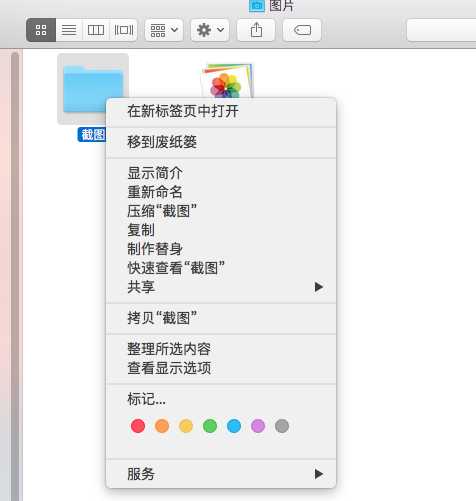
Task: Apply the red tag color
Action: pos(138,426)
